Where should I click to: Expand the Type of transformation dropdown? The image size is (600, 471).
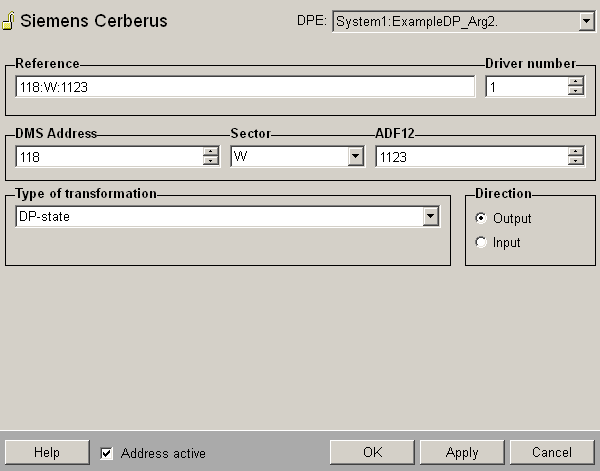click(430, 217)
